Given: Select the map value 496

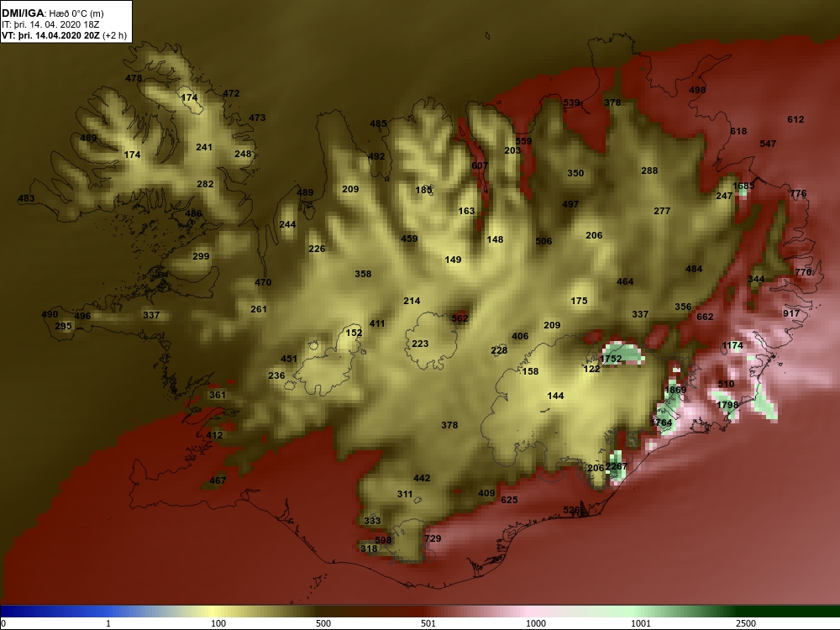Looking at the screenshot, I should (x=82, y=316).
